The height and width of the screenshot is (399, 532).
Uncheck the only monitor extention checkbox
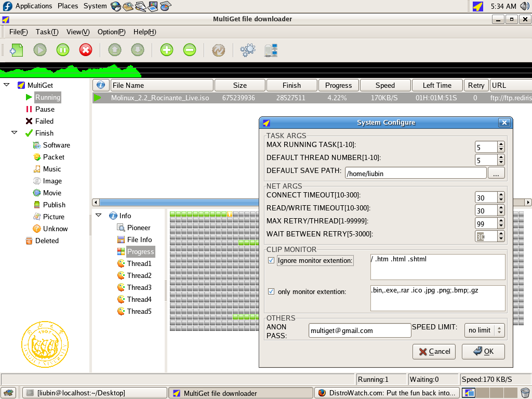tap(271, 291)
